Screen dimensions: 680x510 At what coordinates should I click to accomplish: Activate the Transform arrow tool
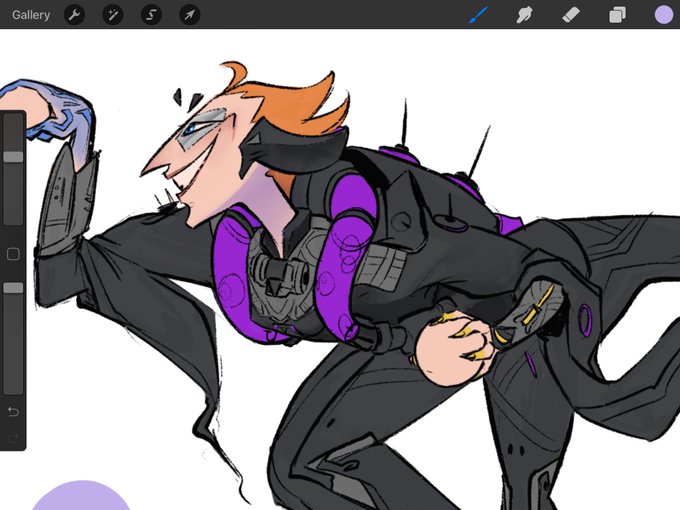190,15
